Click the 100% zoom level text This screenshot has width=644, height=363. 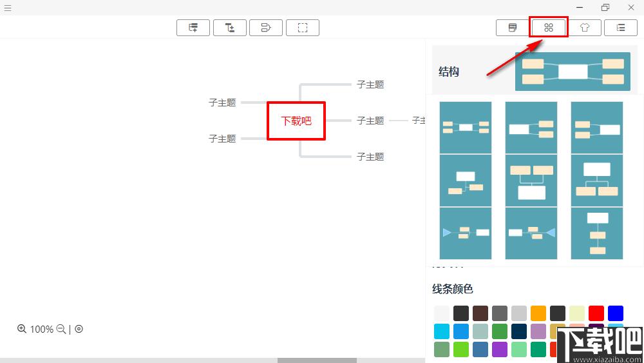(41, 329)
